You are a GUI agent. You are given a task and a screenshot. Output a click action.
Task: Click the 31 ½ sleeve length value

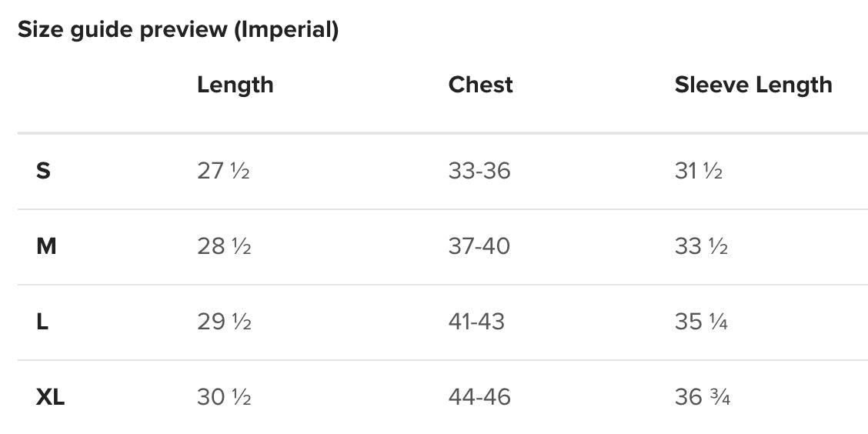click(x=698, y=171)
